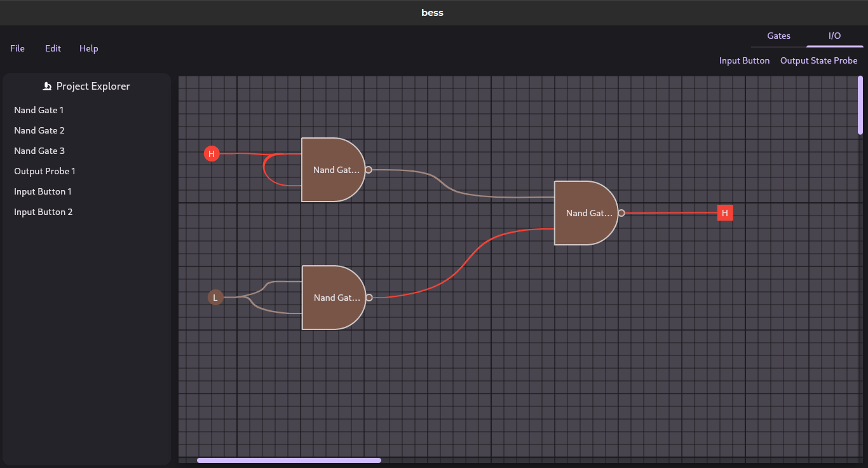Click the output pin of the top-left Nand gate
Image resolution: width=868 pixels, height=468 pixels.
369,170
